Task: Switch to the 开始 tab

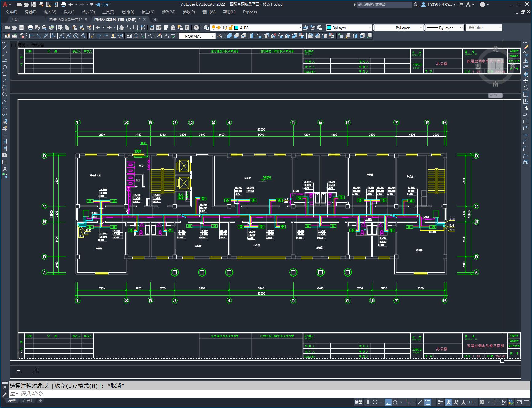Action: click(x=15, y=19)
